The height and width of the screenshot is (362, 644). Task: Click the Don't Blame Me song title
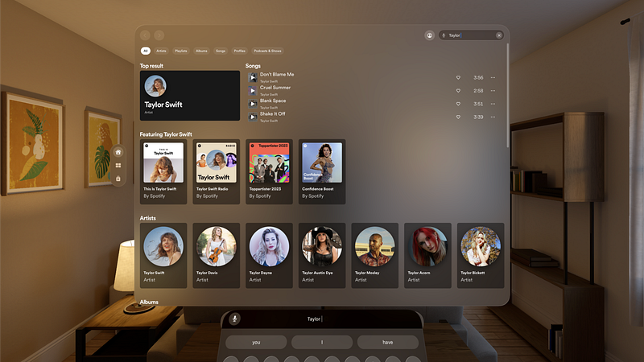click(277, 75)
